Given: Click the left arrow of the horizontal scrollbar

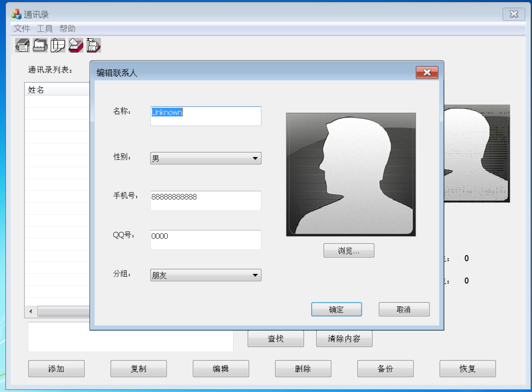Looking at the screenshot, I should tap(30, 311).
